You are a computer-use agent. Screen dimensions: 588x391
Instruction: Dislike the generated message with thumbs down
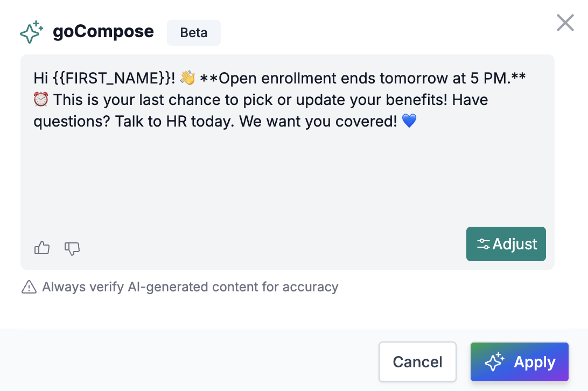(72, 248)
